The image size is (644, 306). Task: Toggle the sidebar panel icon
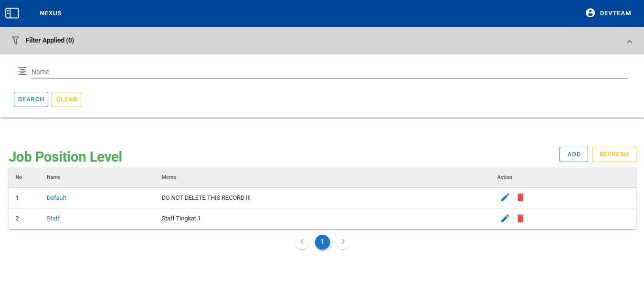coord(12,13)
